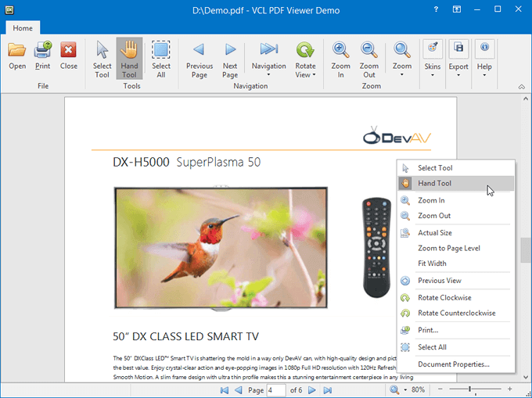This screenshot has height=398, width=532.
Task: Choose Print... from context menu
Action: pyautogui.click(x=455, y=330)
